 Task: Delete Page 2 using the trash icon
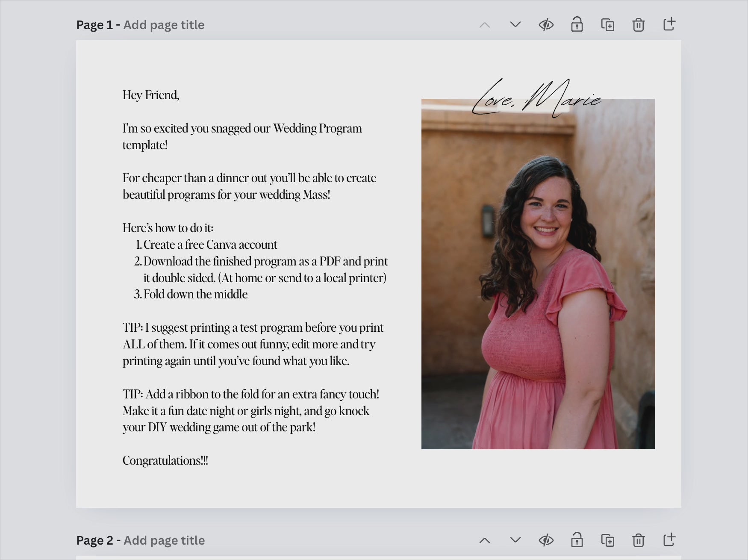click(x=638, y=540)
